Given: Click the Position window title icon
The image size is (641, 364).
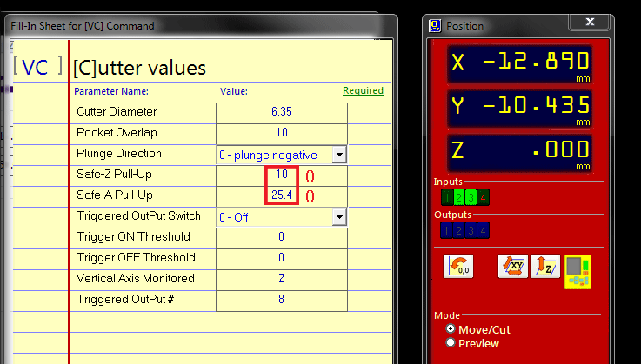Looking at the screenshot, I should [x=435, y=26].
